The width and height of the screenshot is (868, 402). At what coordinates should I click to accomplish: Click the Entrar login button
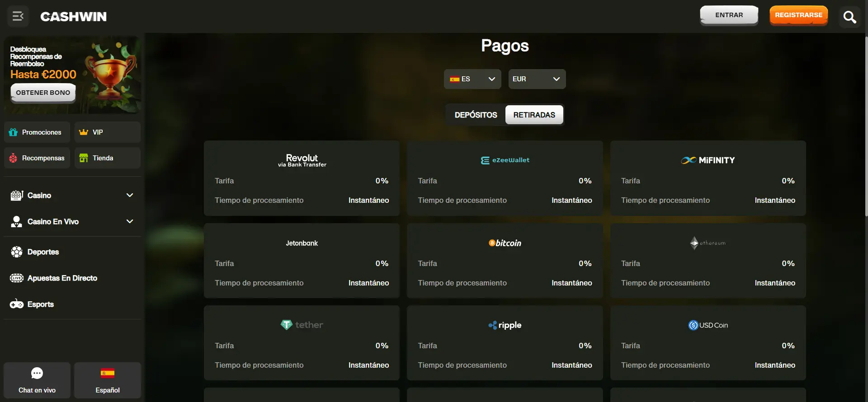pos(729,15)
